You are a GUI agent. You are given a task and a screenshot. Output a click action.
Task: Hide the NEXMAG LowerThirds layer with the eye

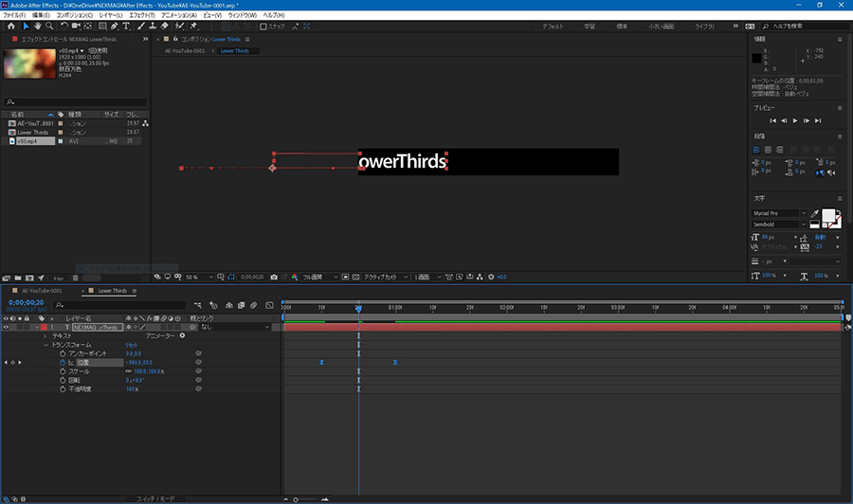6,327
